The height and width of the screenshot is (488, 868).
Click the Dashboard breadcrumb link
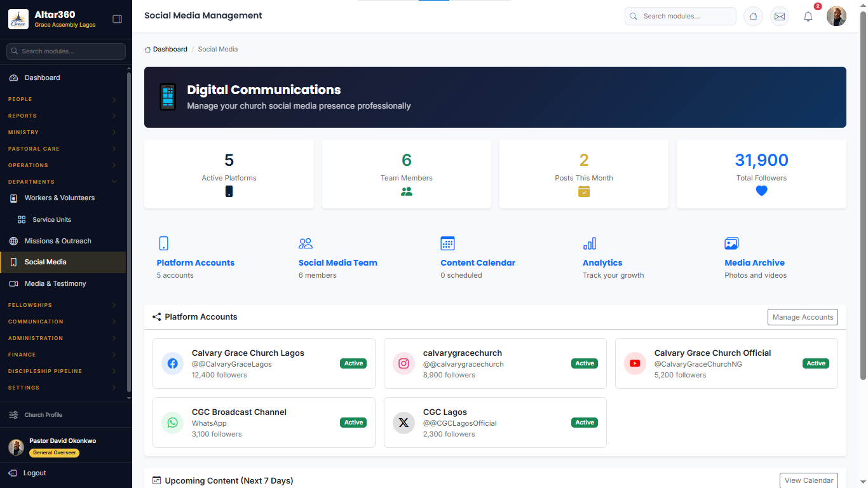point(166,49)
